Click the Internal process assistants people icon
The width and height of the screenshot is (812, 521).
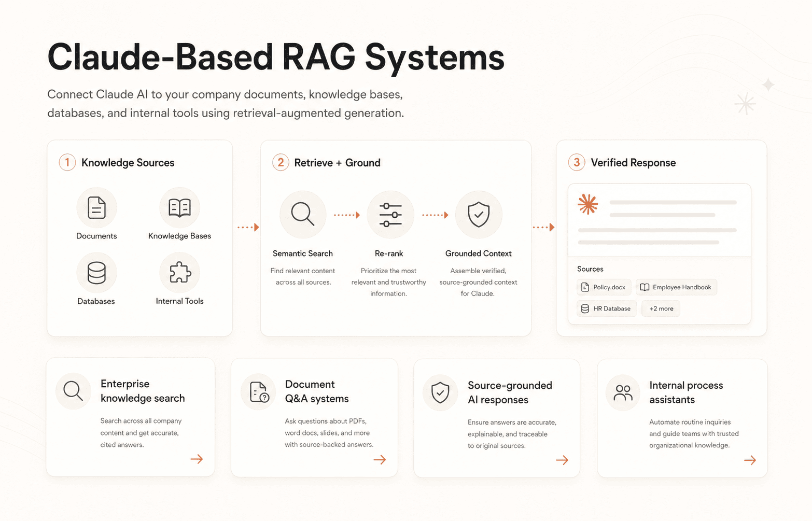623,393
